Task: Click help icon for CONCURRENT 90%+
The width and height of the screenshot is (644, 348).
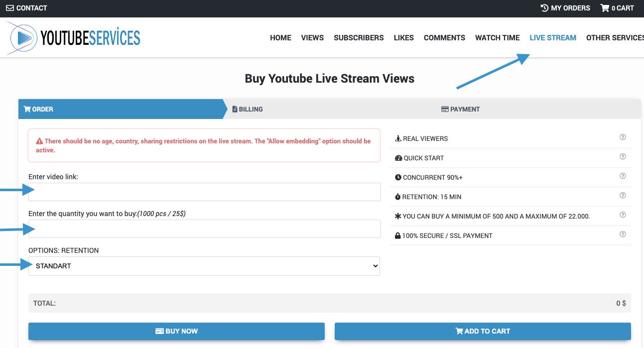Action: tap(623, 176)
